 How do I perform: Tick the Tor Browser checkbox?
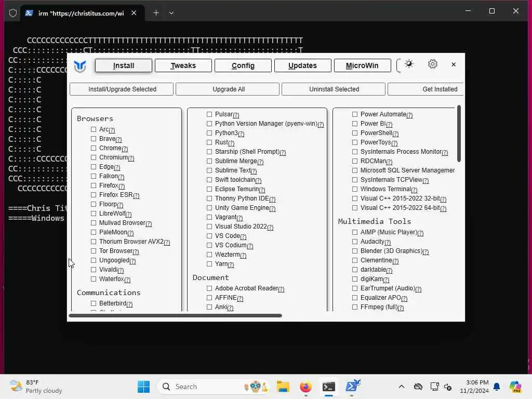[94, 251]
